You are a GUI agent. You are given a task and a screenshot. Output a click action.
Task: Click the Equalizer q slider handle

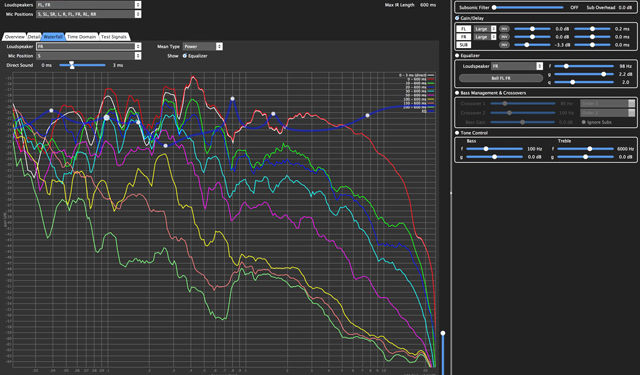pos(573,82)
